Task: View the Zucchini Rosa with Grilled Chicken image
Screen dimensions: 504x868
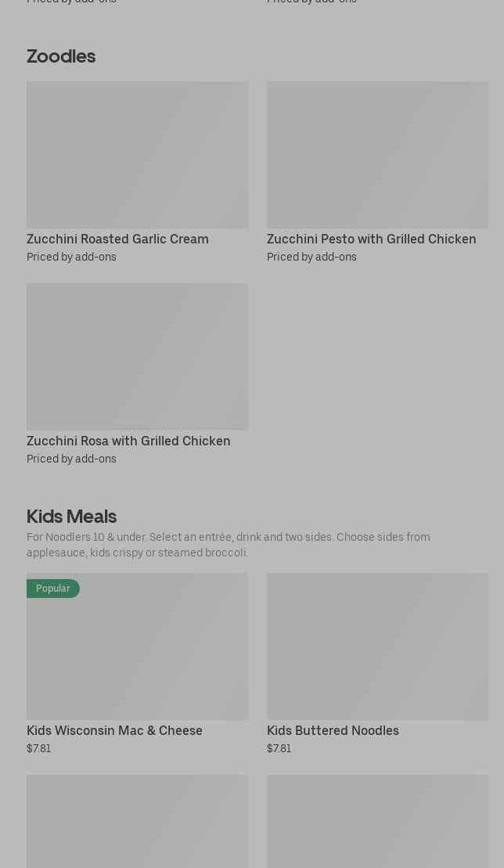Action: (137, 357)
